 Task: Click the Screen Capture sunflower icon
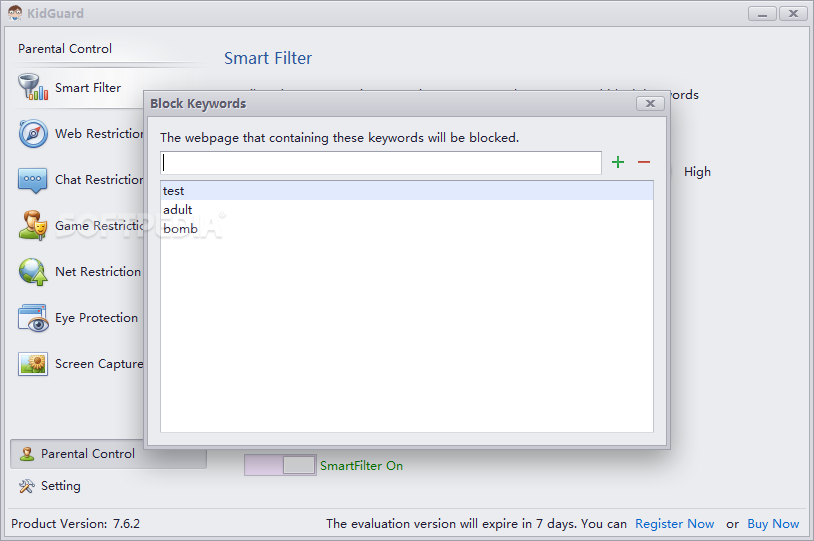(33, 363)
